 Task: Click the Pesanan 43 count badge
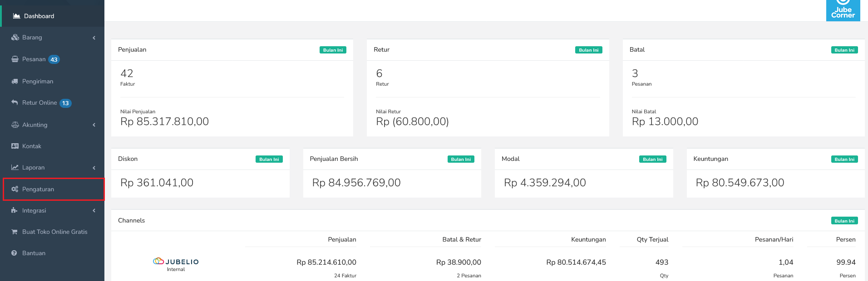[x=54, y=59]
